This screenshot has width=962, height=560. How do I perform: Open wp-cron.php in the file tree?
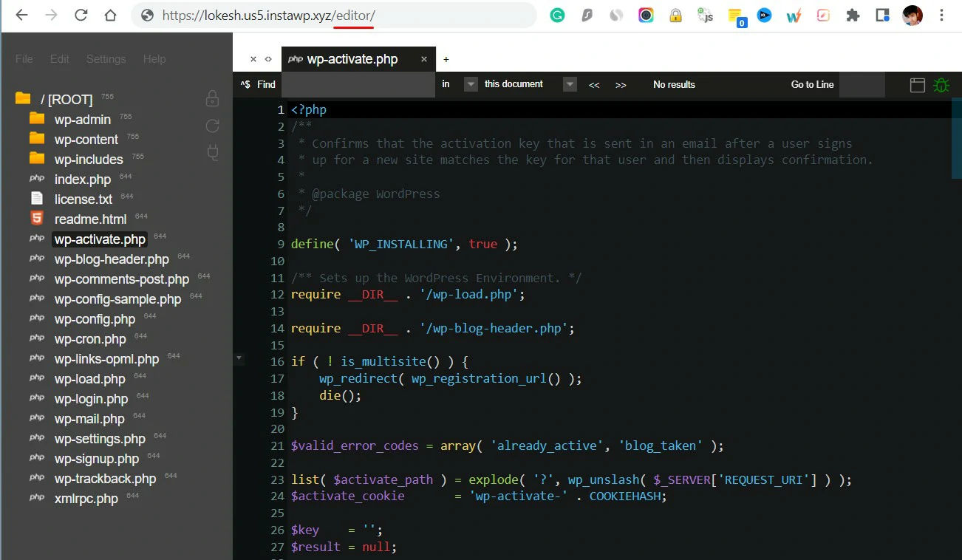click(90, 338)
